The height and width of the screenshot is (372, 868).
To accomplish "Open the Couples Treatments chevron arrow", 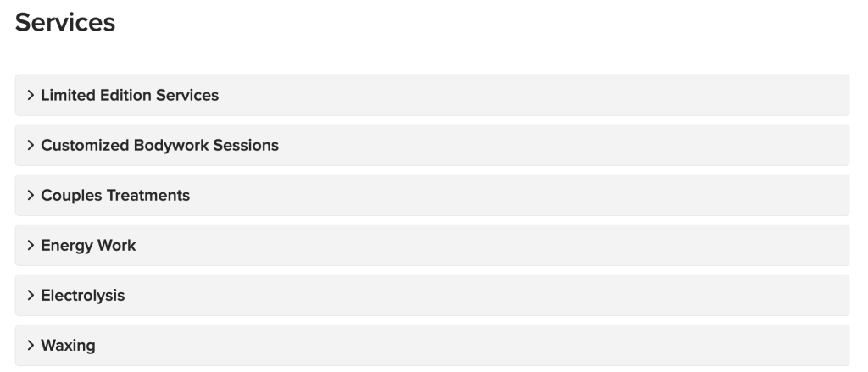I will click(x=31, y=196).
